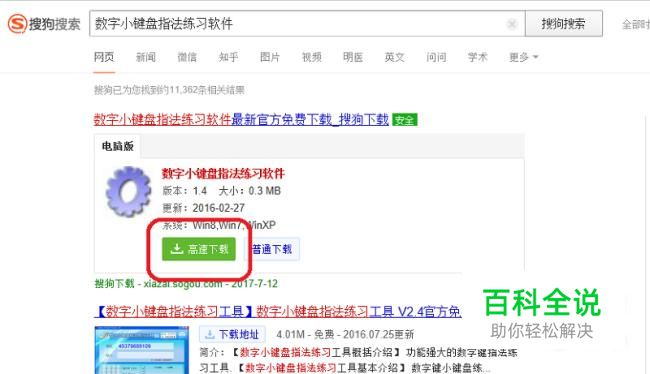This screenshot has width=650, height=374.
Task: Open second result 数字小键盘指法练习工具 V2.4 link
Action: [x=278, y=311]
